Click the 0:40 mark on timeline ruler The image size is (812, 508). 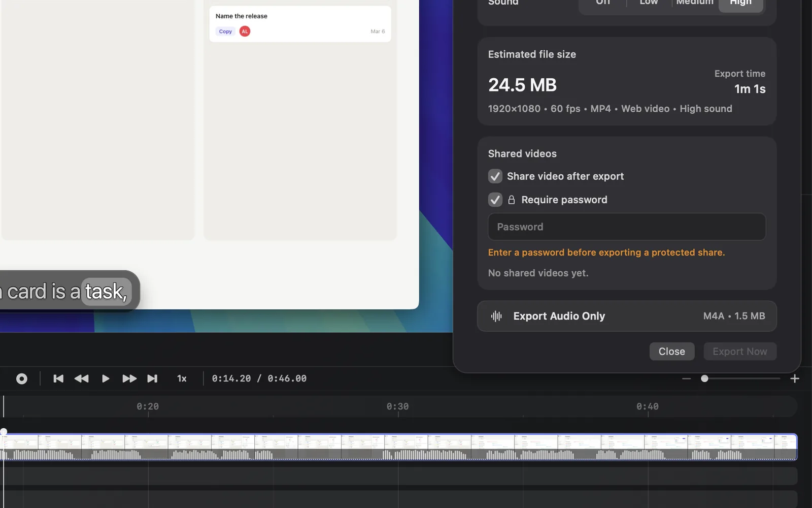pos(648,406)
